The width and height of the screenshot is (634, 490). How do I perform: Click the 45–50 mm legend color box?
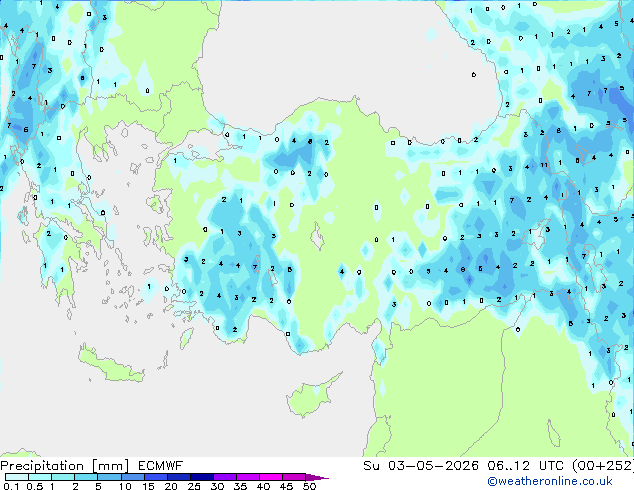[294, 477]
